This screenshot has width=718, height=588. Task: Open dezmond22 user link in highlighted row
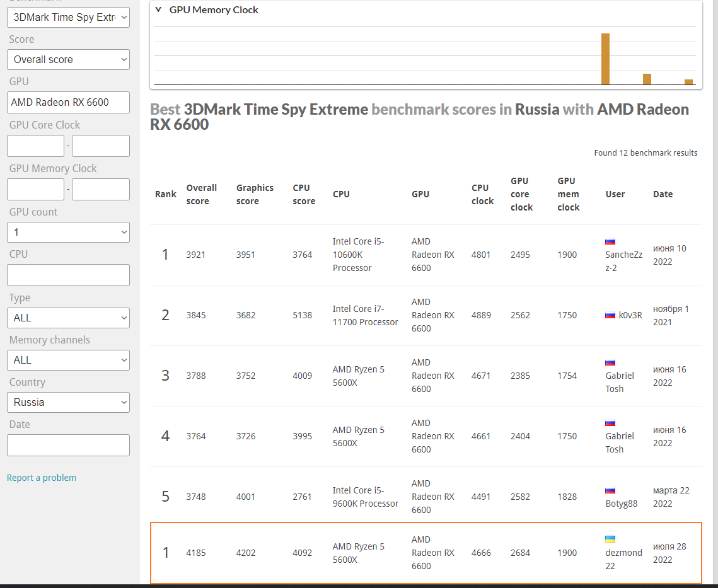pos(623,559)
